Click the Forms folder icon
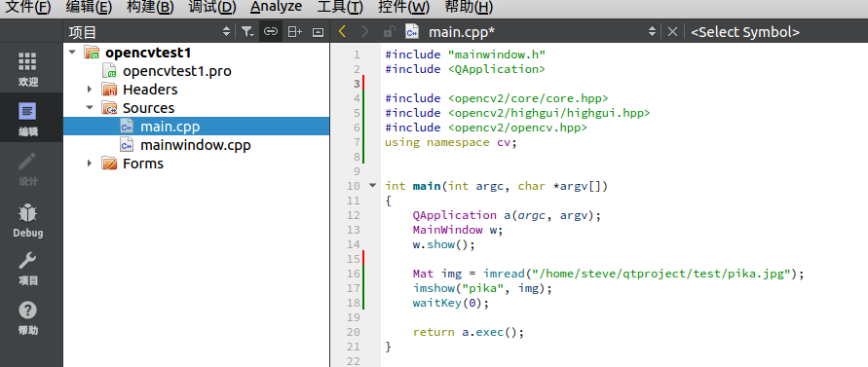868x367 pixels. pos(109,164)
